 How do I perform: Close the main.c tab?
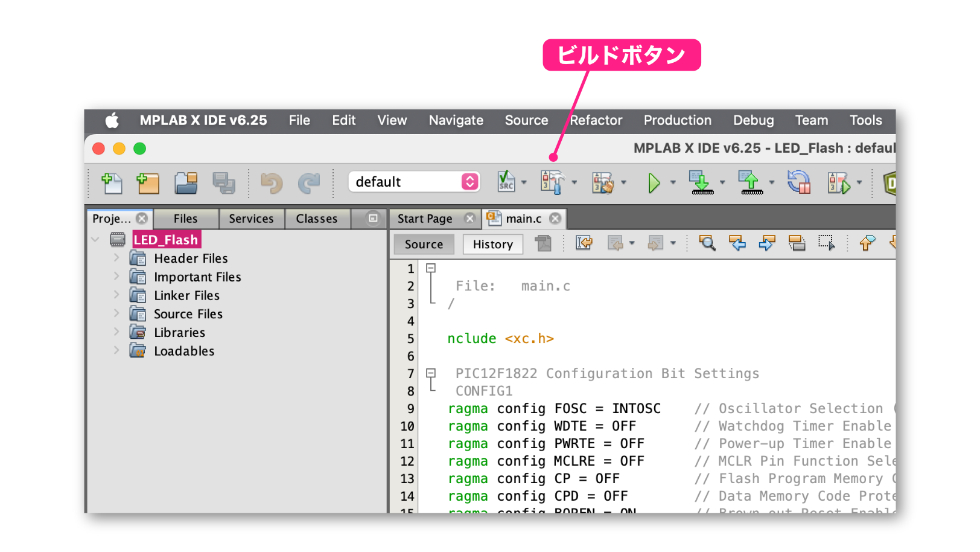[x=555, y=218]
